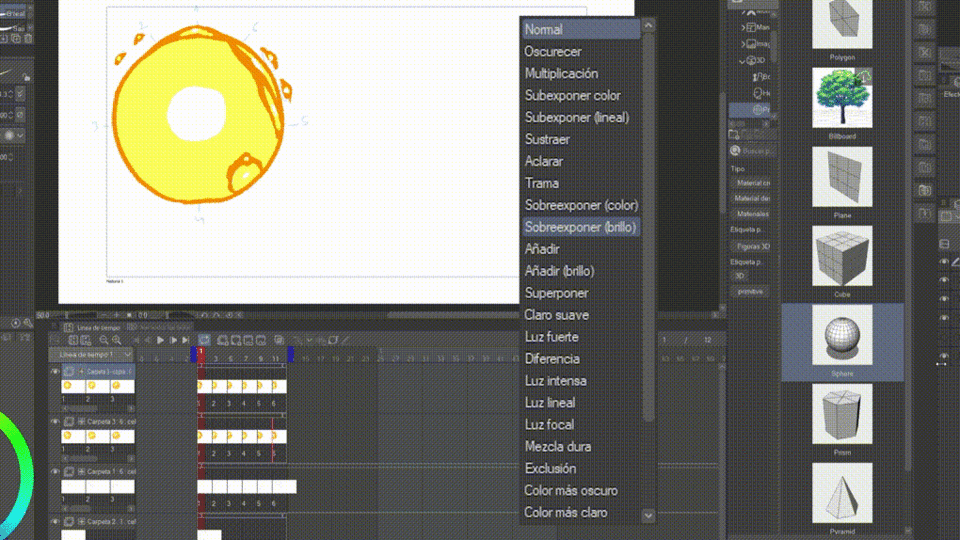
Task: Expand the Carpeta 1-copia folder plus sign
Action: (x=81, y=372)
